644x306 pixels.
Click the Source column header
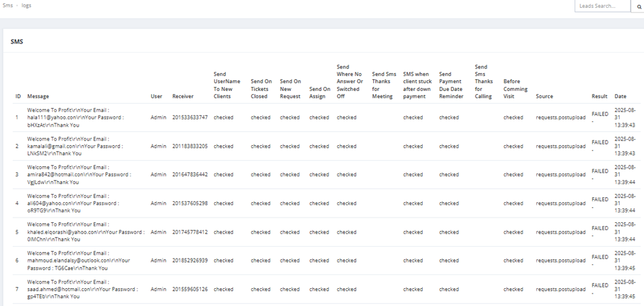[x=544, y=96]
